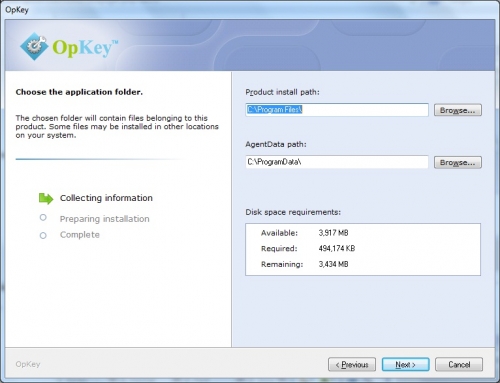Click the Required value '494,174 KB'
The width and height of the screenshot is (500, 383).
click(x=337, y=248)
